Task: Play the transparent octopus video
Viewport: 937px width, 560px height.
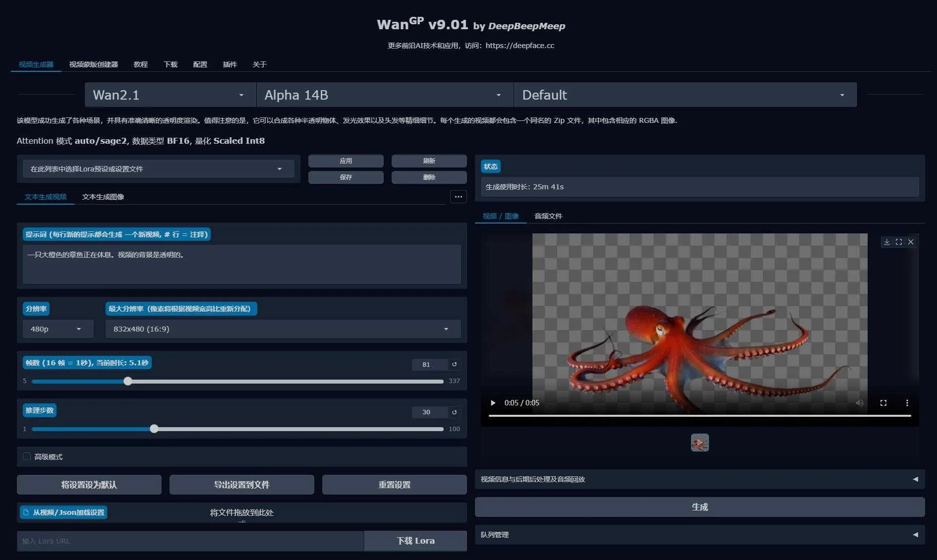Action: tap(492, 403)
